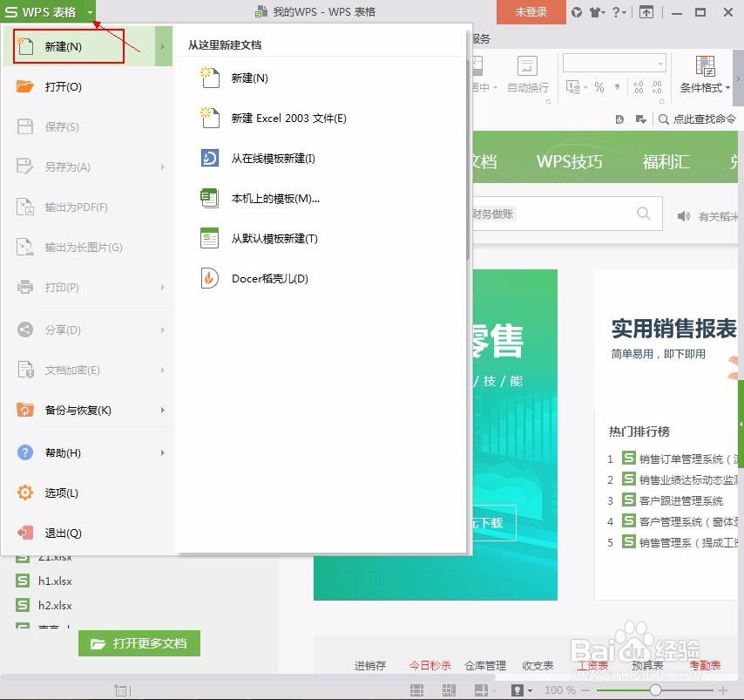Click the 文档加密(E) lock icon

[25, 370]
